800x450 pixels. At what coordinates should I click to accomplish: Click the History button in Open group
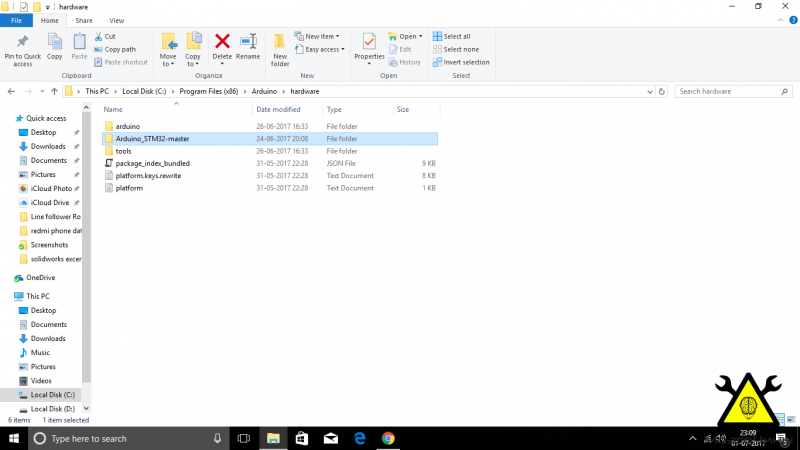(x=405, y=62)
